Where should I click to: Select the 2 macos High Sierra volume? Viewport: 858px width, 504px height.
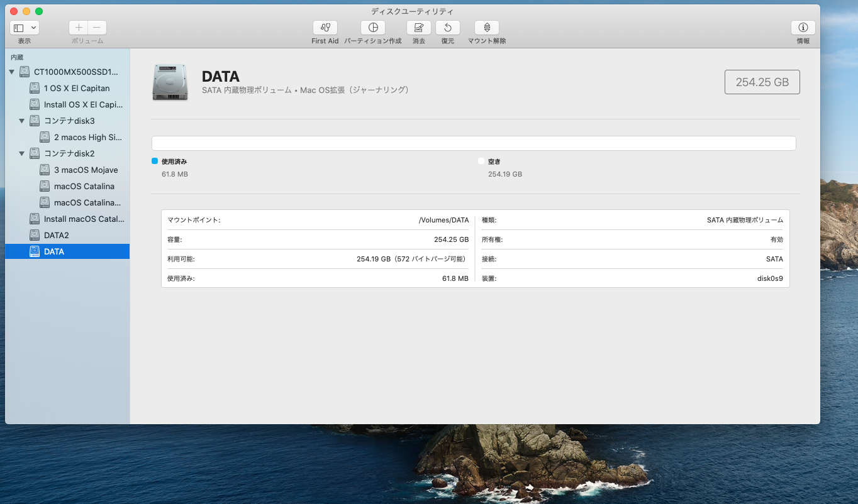pyautogui.click(x=67, y=137)
